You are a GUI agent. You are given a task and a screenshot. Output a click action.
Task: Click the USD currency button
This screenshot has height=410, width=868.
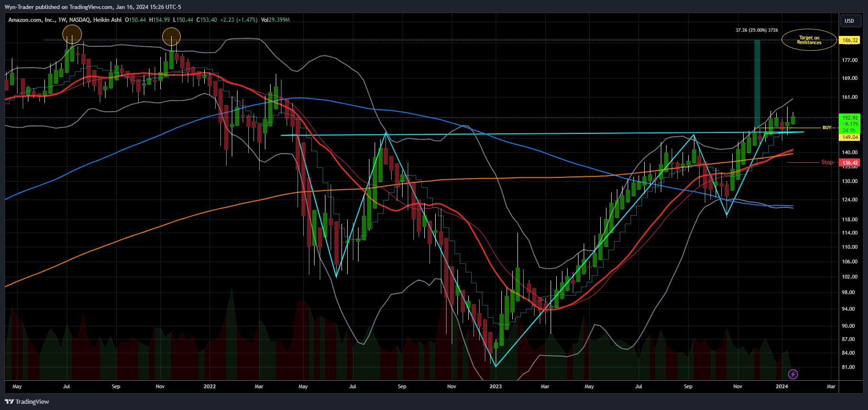click(x=850, y=21)
